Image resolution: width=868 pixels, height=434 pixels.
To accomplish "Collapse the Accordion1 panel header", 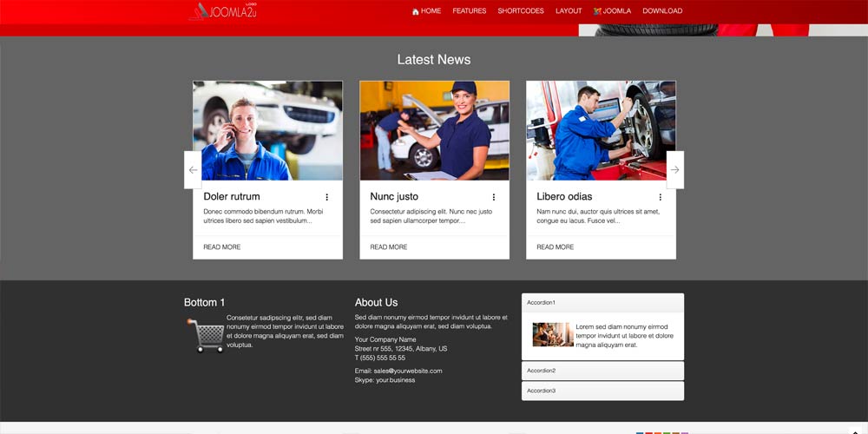I will point(602,302).
